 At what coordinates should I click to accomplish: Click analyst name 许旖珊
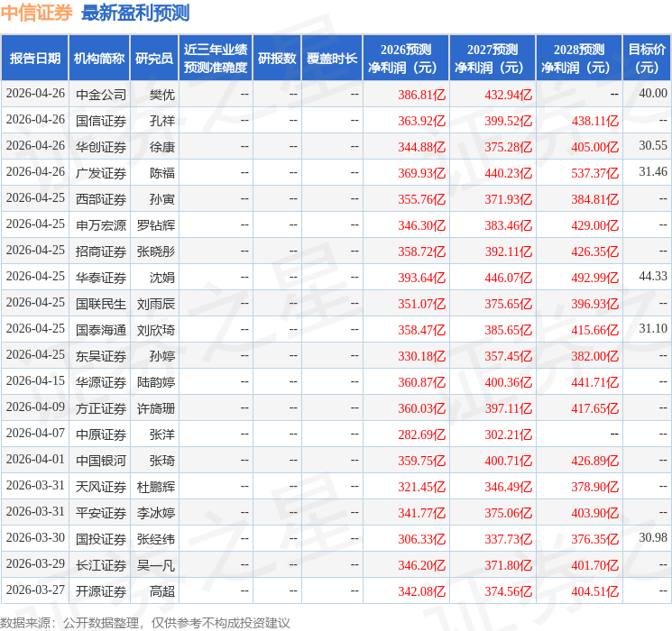pos(156,408)
